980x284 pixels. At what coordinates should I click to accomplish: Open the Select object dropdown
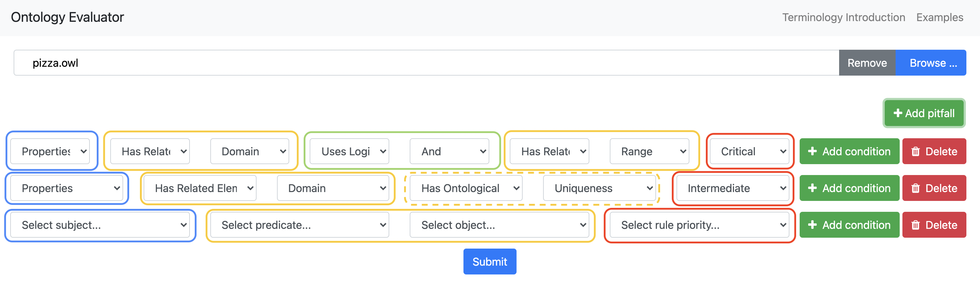pos(499,225)
